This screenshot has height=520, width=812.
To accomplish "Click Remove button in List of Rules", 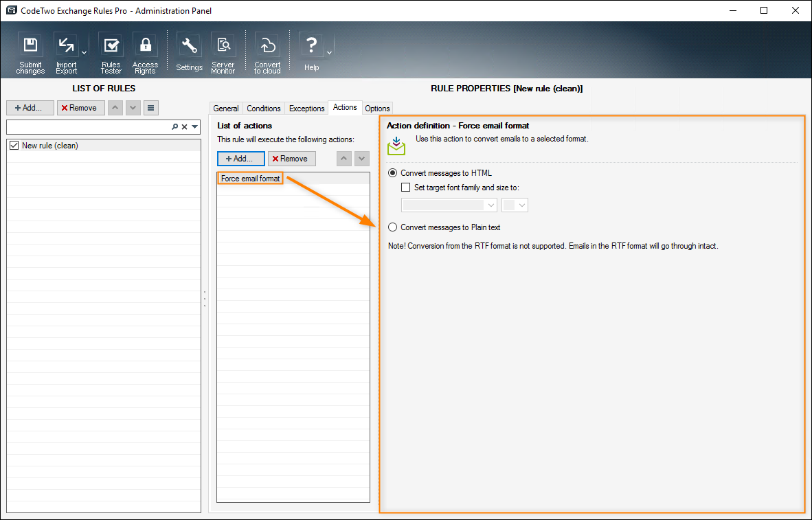I will (x=81, y=108).
